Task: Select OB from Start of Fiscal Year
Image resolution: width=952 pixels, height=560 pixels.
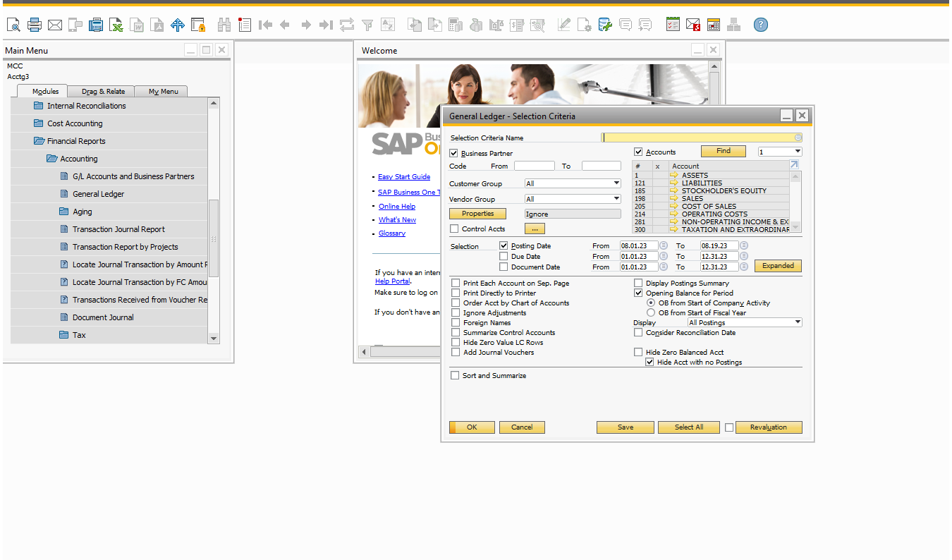Action: [652, 313]
